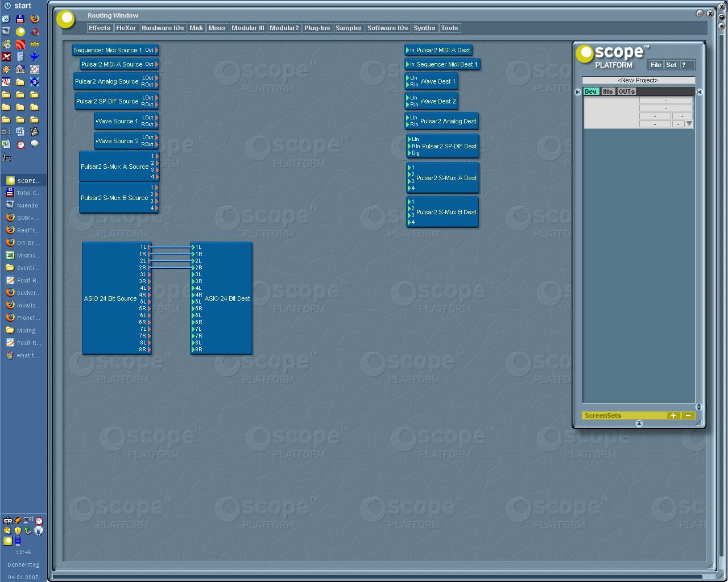Open the Effects menu
Viewport: 728px width, 582px height.
[100, 28]
